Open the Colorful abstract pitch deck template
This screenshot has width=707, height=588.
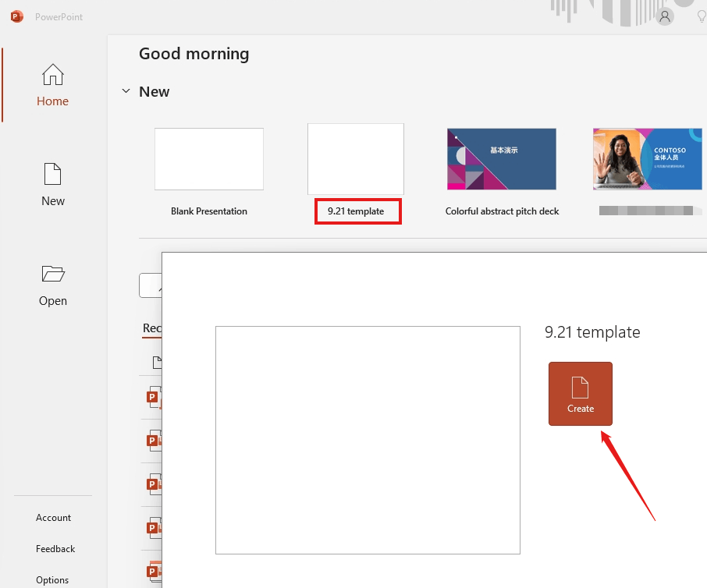pos(501,158)
